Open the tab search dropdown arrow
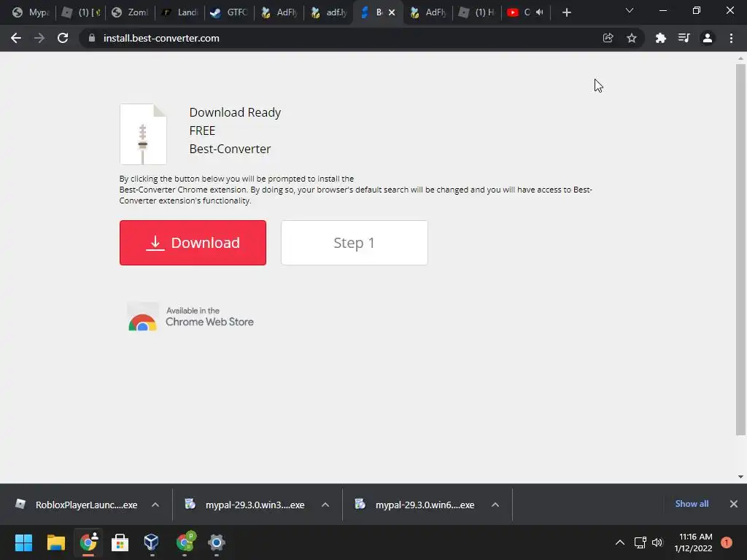This screenshot has width=747, height=560. pos(630,10)
